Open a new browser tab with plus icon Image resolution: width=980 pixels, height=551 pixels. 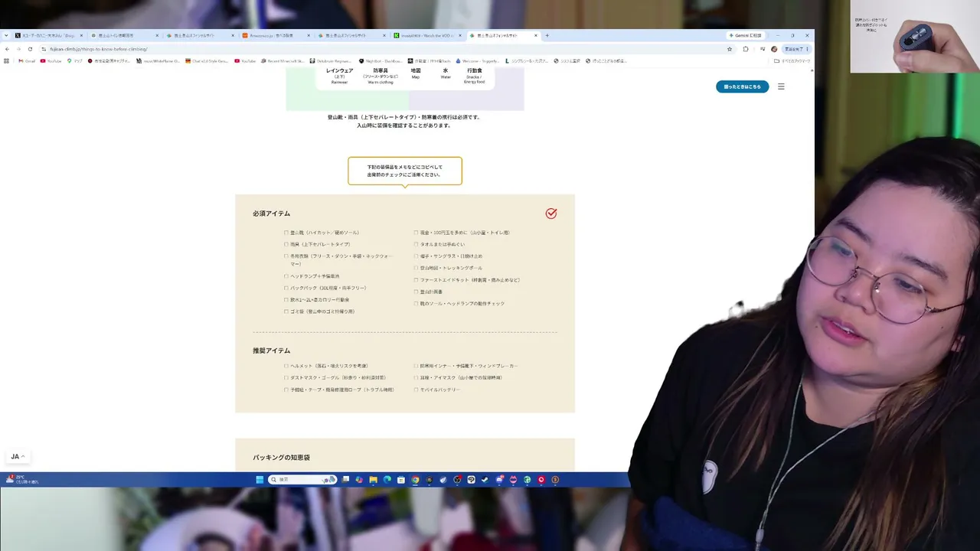[x=547, y=35]
